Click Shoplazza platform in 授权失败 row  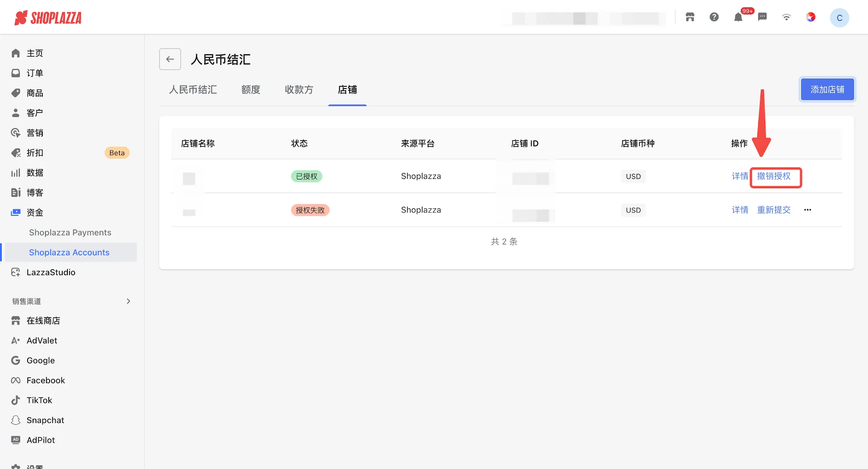point(421,210)
